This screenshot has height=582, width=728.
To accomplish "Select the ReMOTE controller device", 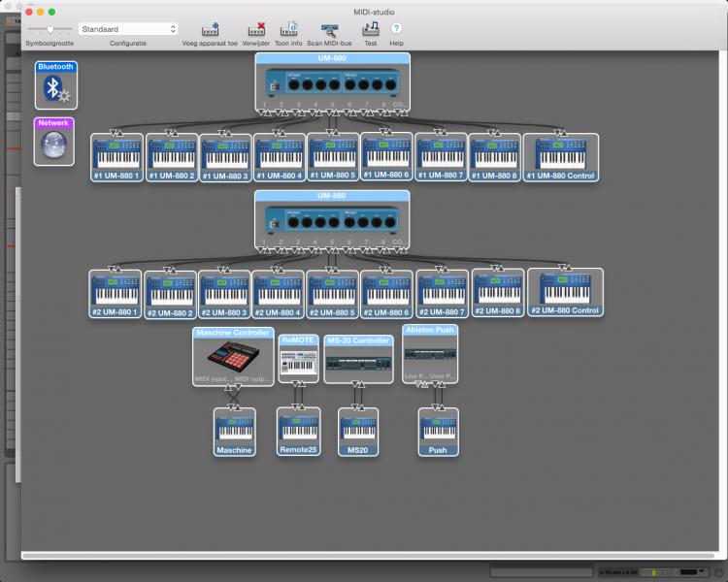I will [x=299, y=358].
